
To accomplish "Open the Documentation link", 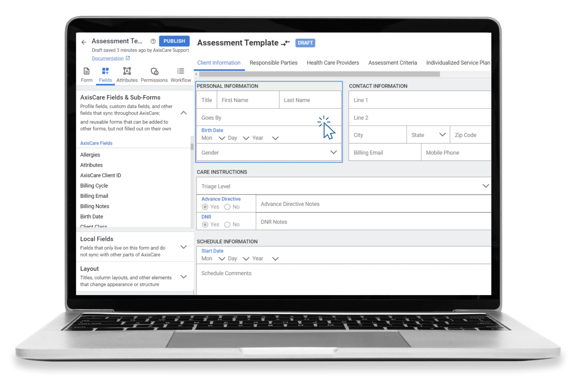I will coord(108,58).
